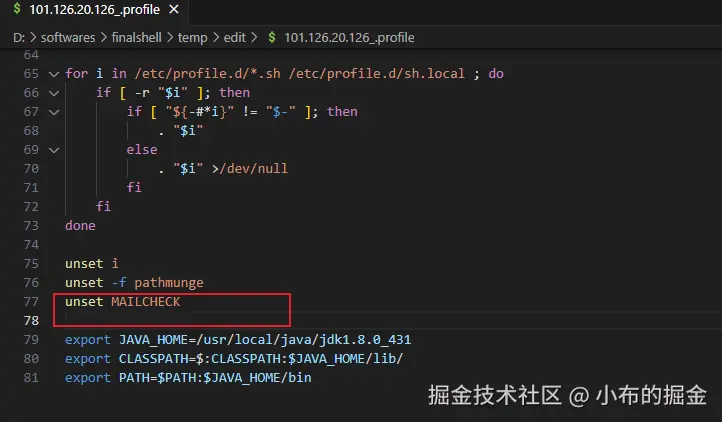Open the finalshell breadcrumb folder
The width and height of the screenshot is (722, 422).
(136, 38)
